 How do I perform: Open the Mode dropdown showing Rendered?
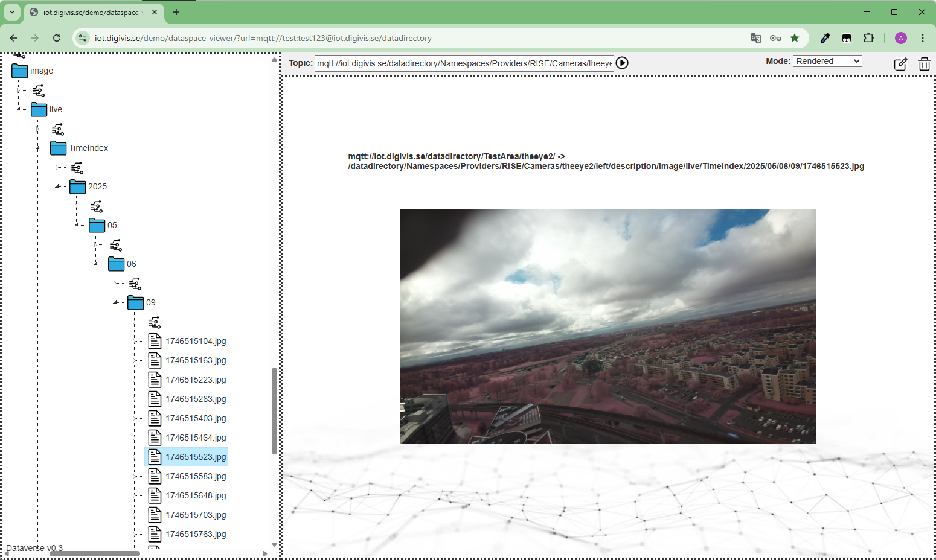[827, 61]
